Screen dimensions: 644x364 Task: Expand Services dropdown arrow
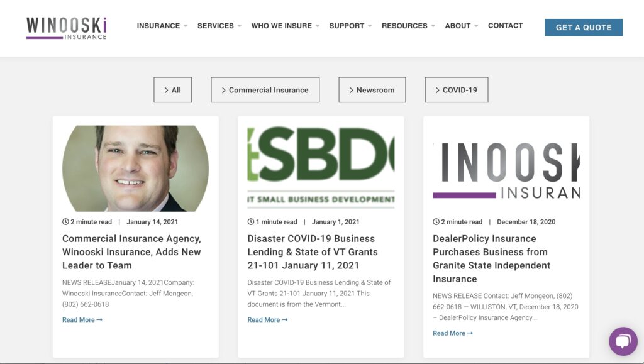point(240,26)
